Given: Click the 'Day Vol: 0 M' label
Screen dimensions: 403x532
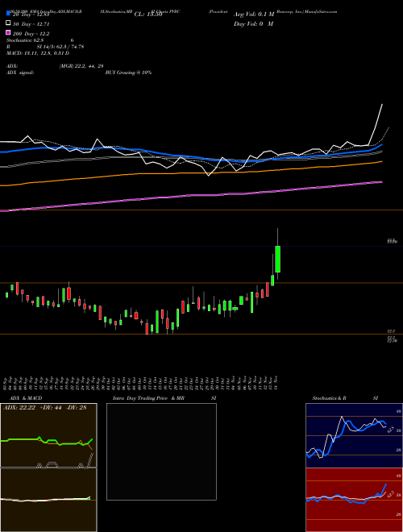Looking at the screenshot, I should click(253, 23).
